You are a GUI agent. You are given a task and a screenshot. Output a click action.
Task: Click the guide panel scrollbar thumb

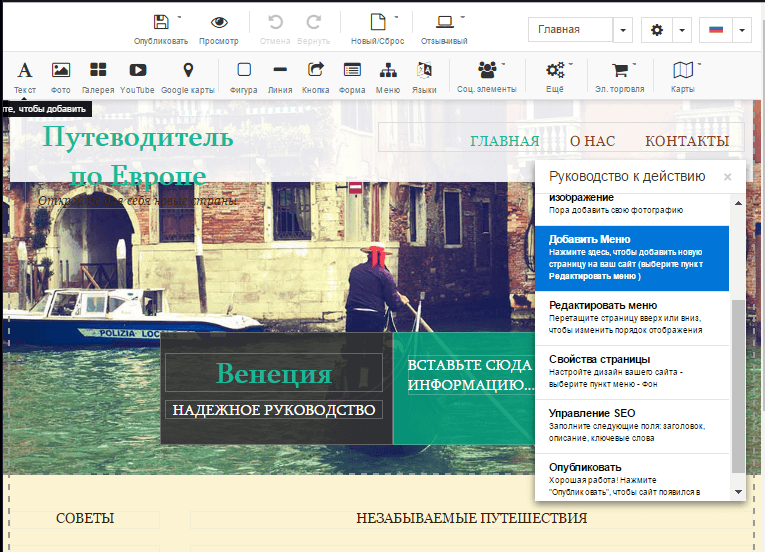[x=738, y=386]
